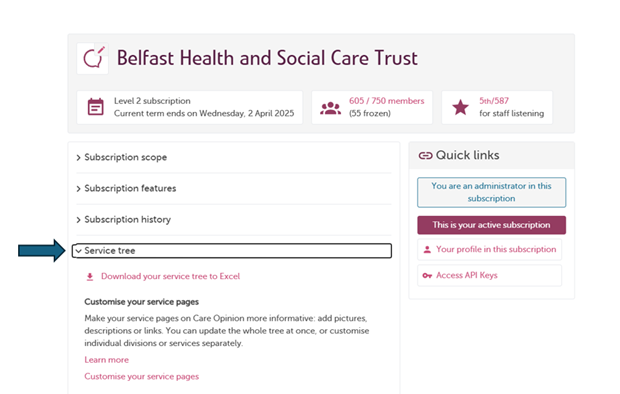Expand the Subscription features section
Screen dimensions: 620x394
point(234,188)
